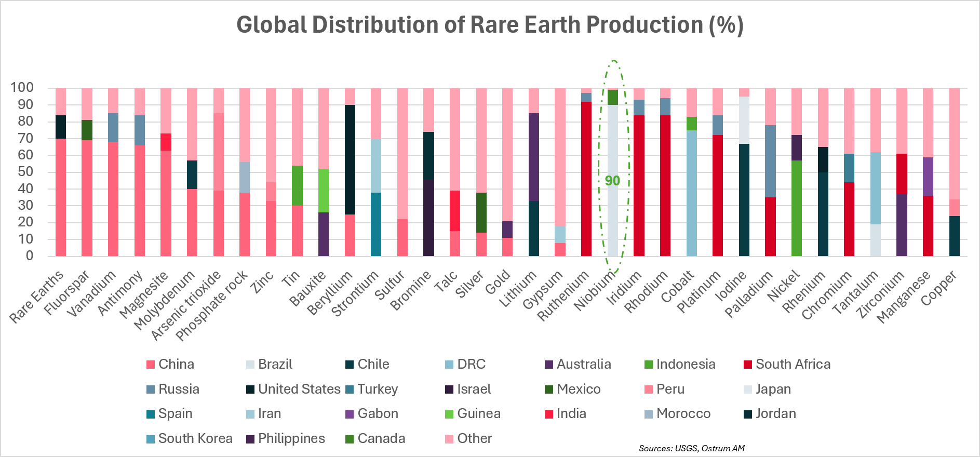Select the 'Iran' legend label
The width and height of the screenshot is (980, 457).
coord(270,413)
